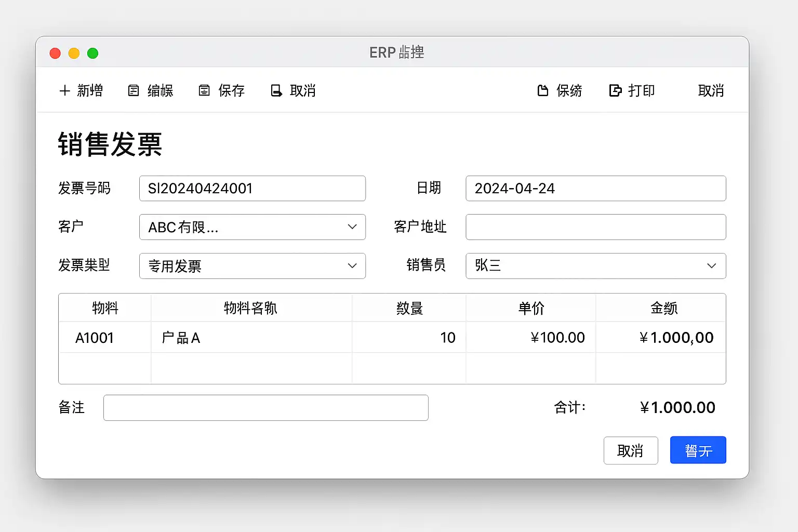Viewport: 798px width, 532px height.
Task: Click the save icon beside 保存
Action: [204, 91]
